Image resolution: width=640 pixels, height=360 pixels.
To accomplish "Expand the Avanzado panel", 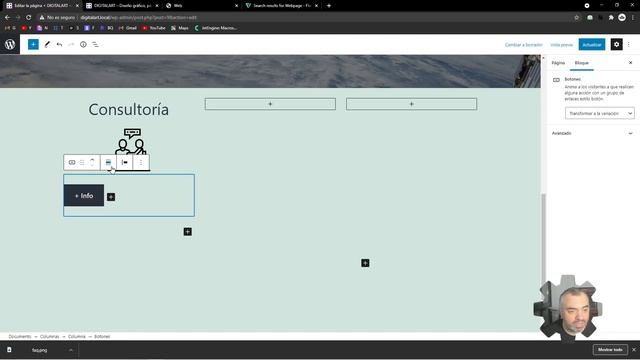I will (591, 133).
